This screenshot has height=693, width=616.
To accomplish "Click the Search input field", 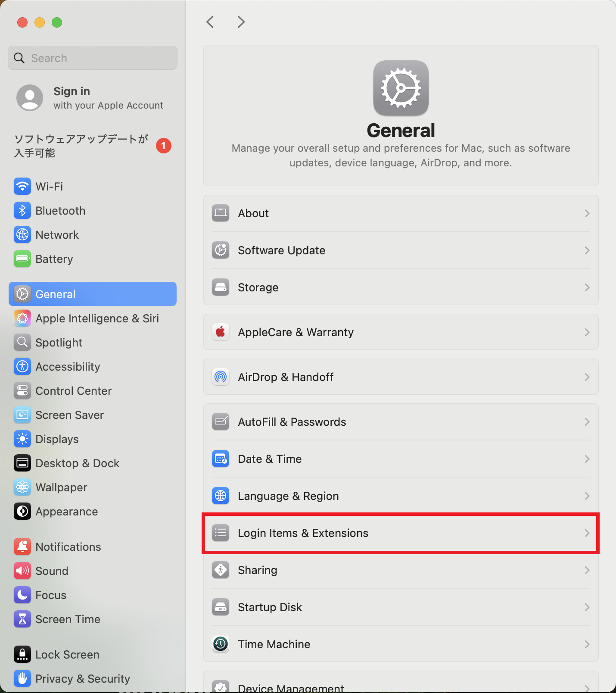I will click(93, 58).
